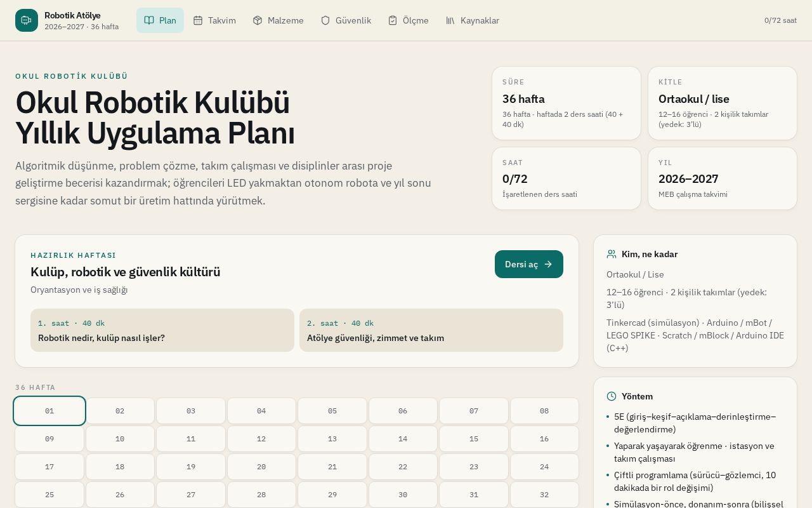
Task: Click the KİTLE Ortaokul / lise card
Action: (x=723, y=103)
